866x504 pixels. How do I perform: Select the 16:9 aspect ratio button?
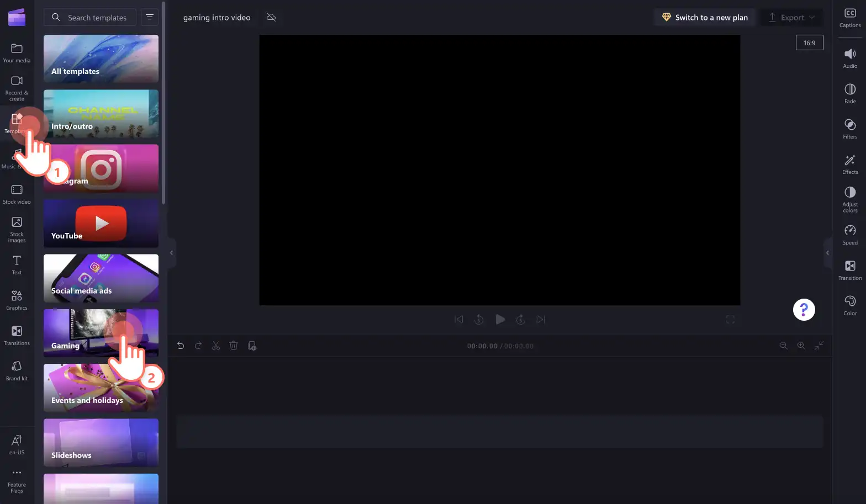pyautogui.click(x=809, y=43)
